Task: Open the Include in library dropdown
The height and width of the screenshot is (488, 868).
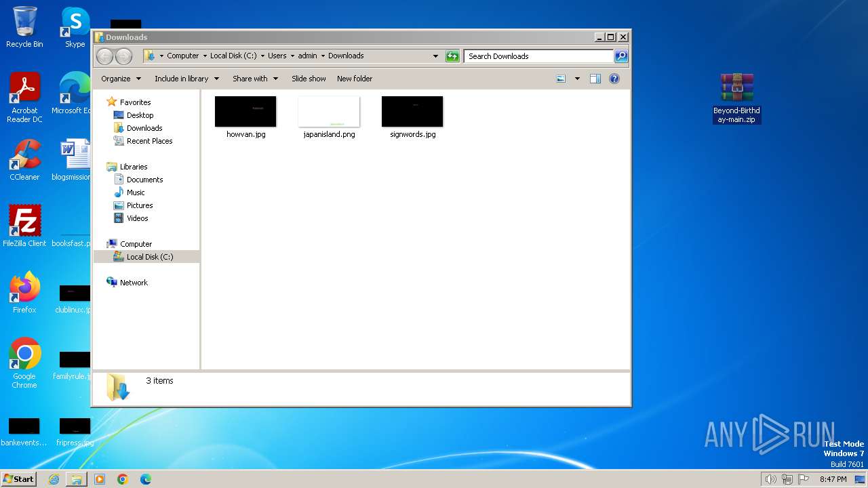Action: 186,79
